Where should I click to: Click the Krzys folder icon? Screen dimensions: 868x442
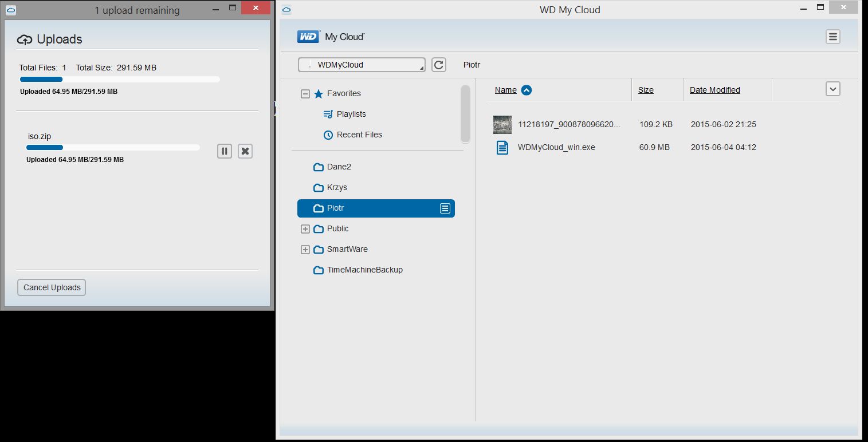coord(319,188)
